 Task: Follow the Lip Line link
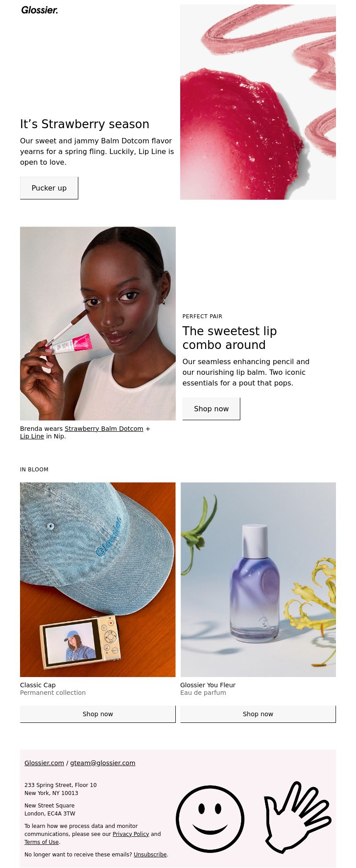point(32,436)
